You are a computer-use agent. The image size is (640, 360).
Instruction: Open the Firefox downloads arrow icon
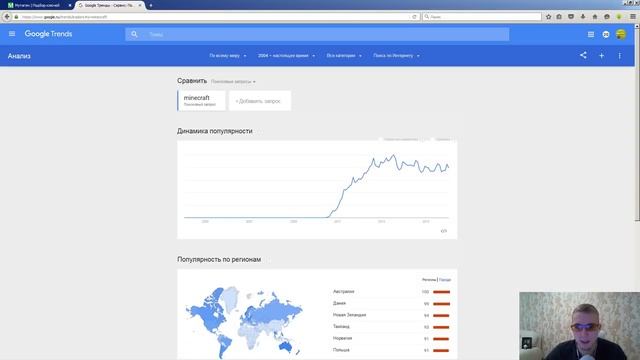click(x=583, y=17)
